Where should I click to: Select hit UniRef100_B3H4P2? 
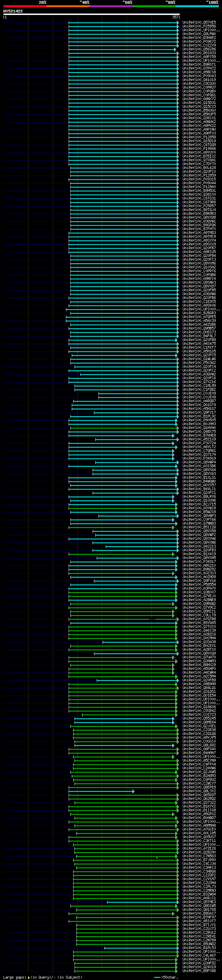coord(199,38)
